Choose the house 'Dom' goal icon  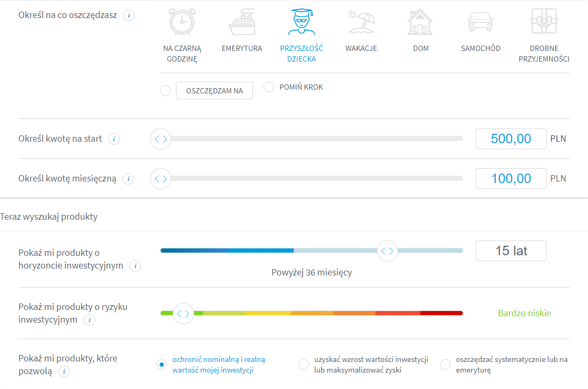pos(420,22)
